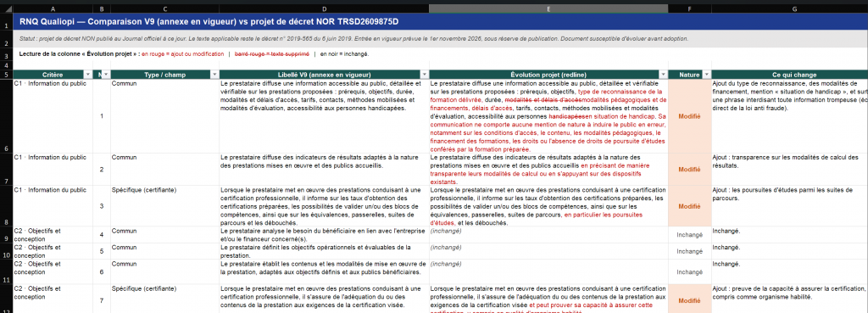Click indicator number 3 cell in column B

coord(102,206)
